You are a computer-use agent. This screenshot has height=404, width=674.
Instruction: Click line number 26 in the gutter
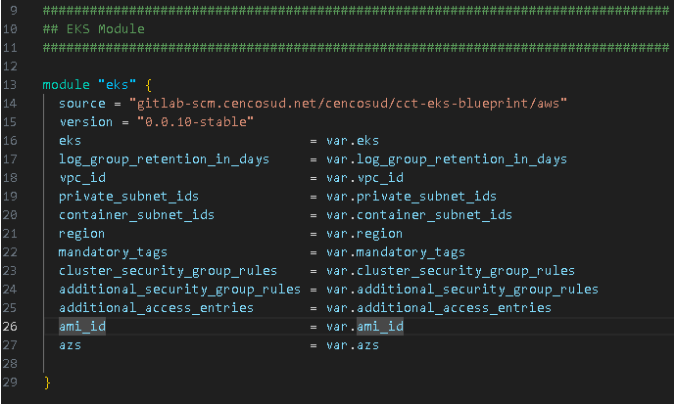point(12,326)
